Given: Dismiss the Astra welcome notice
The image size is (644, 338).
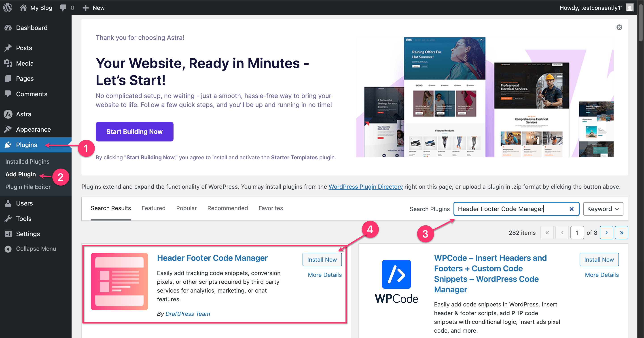Looking at the screenshot, I should pyautogui.click(x=619, y=27).
